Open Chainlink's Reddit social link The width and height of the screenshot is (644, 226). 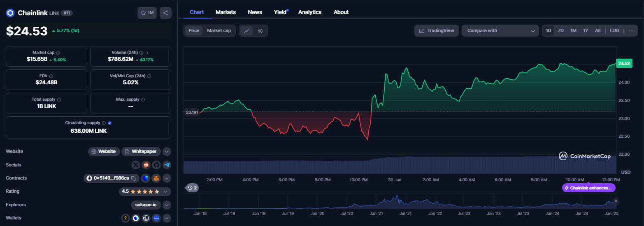[146, 165]
